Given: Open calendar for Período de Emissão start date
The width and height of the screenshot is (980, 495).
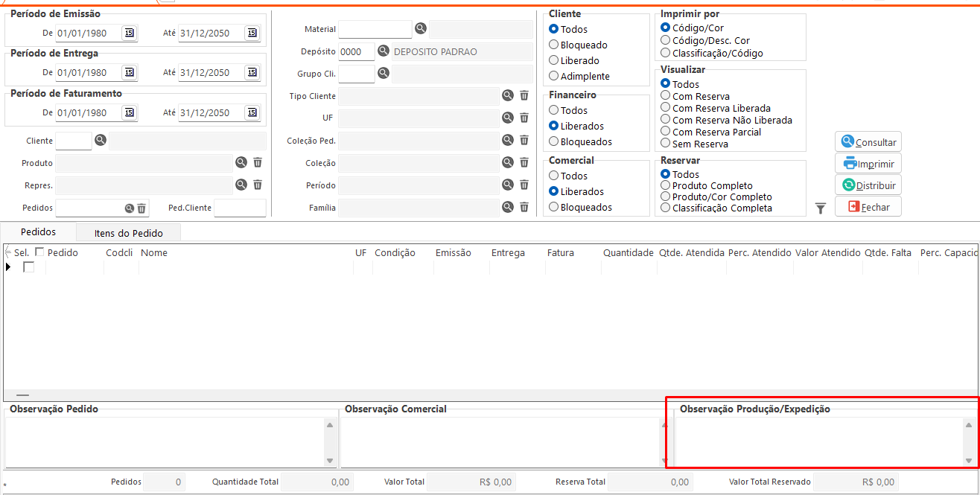Looking at the screenshot, I should click(130, 33).
